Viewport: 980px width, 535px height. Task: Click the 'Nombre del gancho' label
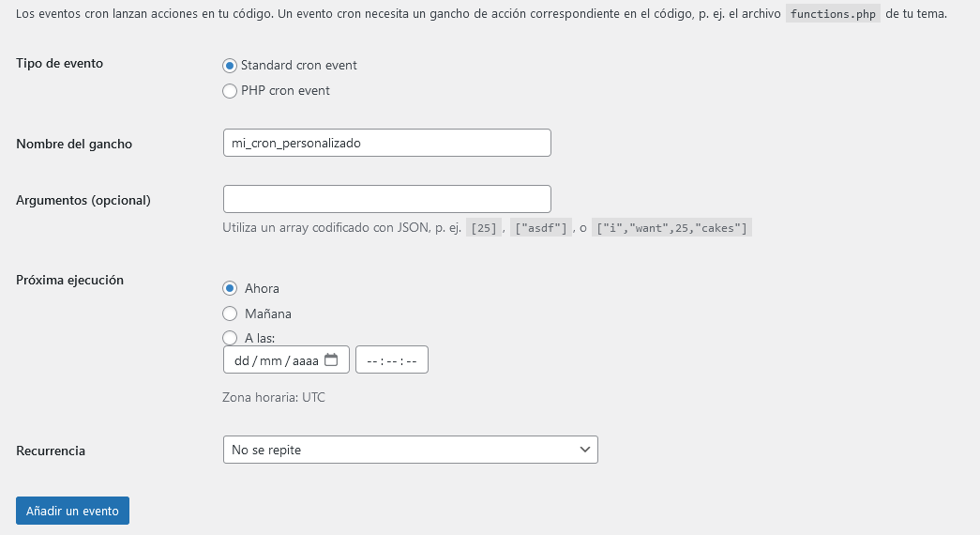click(x=74, y=144)
